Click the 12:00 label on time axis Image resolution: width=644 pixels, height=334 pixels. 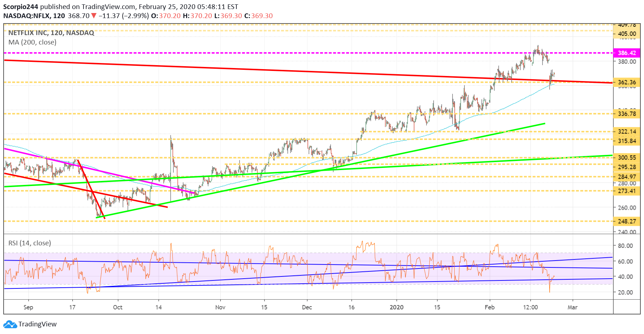(531, 307)
